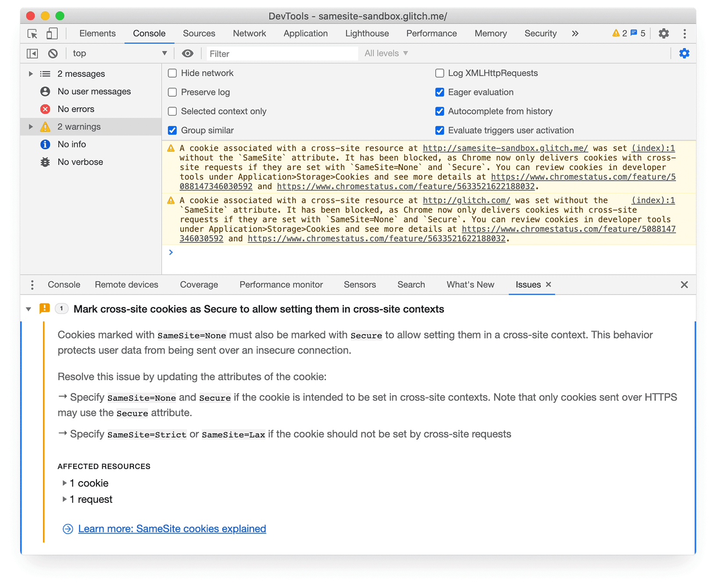This screenshot has width=716, height=588.
Task: Switch to the Network panel
Action: point(249,33)
